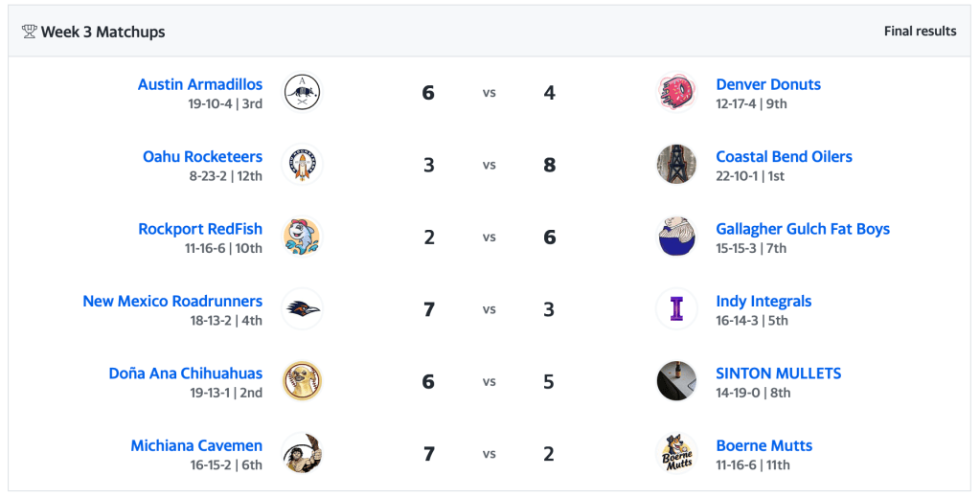The width and height of the screenshot is (980, 498).
Task: Click the Rockport RedFish team logo
Action: (302, 238)
